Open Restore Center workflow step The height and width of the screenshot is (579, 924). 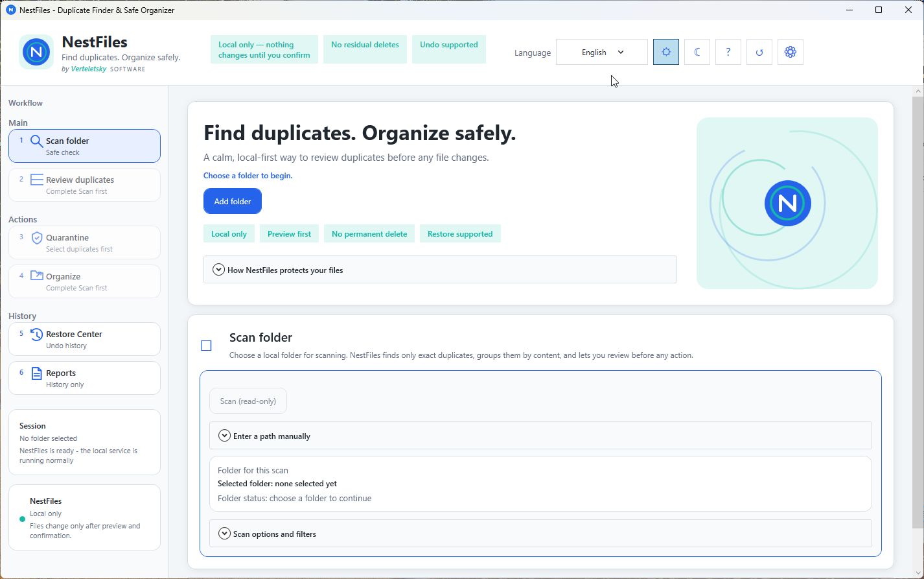84,339
